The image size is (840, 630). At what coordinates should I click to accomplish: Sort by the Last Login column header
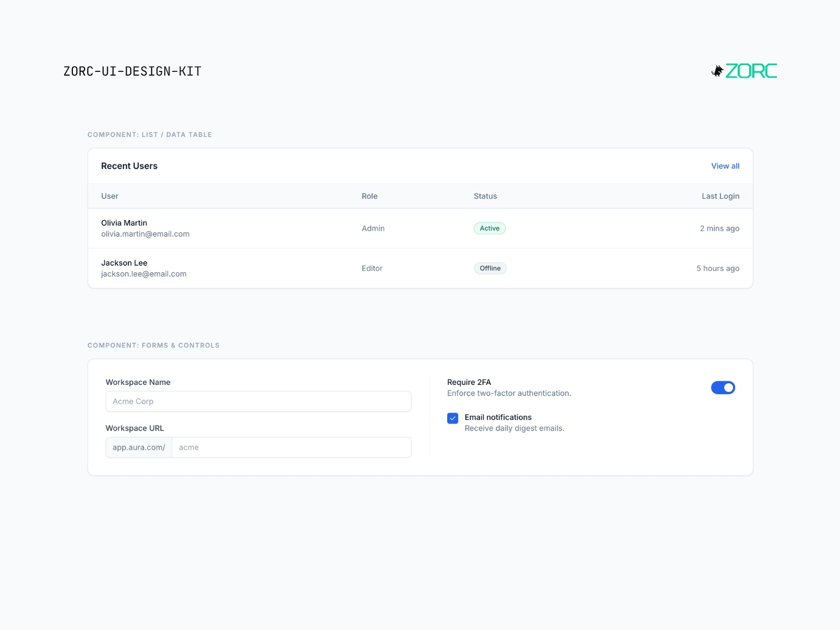720,196
